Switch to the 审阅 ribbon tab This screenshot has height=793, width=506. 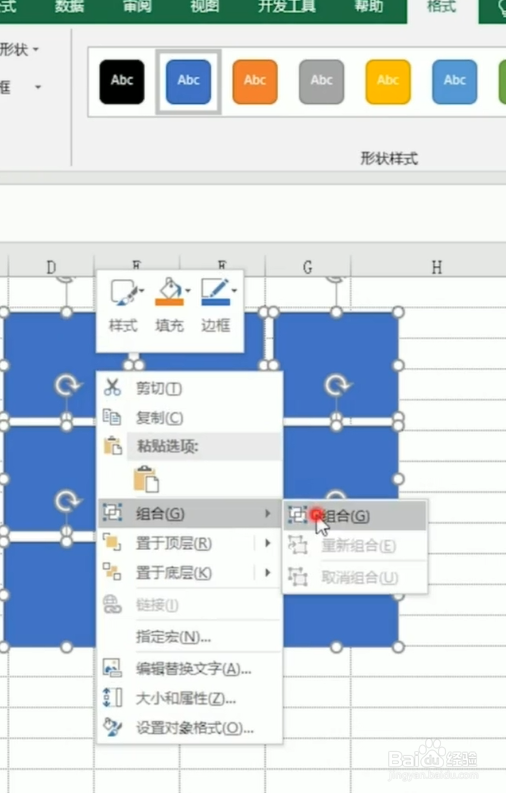tap(137, 7)
